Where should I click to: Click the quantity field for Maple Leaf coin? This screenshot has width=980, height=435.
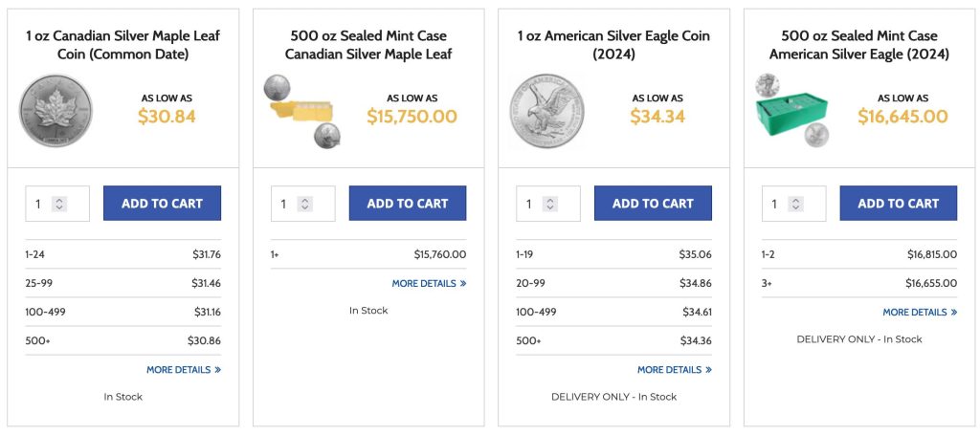(39, 204)
